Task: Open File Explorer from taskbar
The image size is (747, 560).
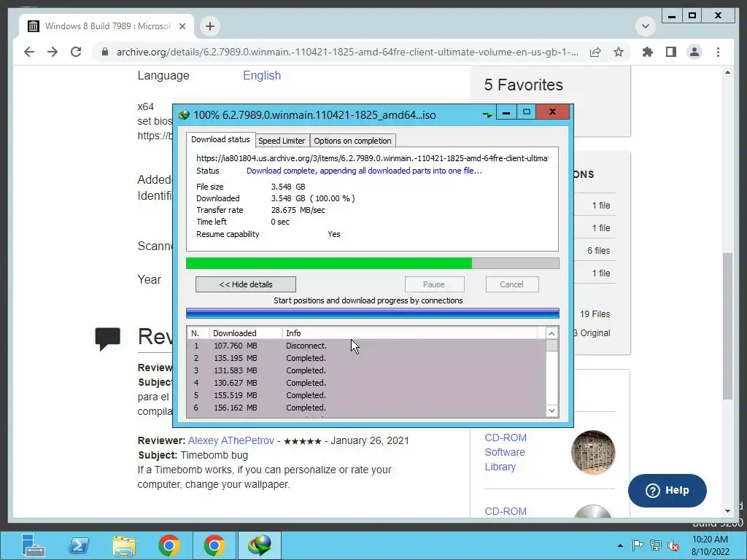Action: point(124,545)
